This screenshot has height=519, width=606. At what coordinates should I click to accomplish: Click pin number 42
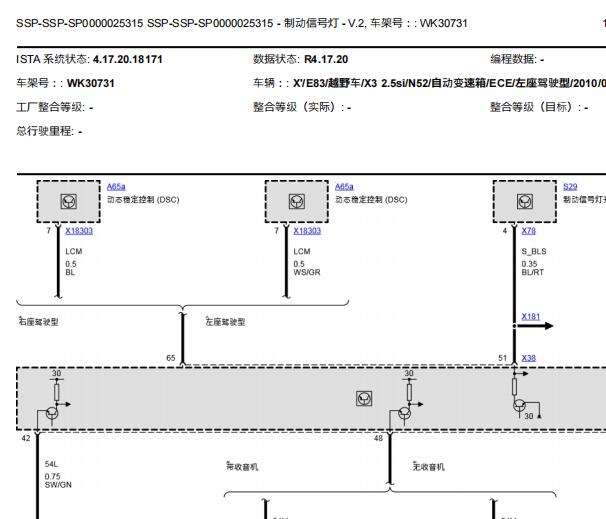pyautogui.click(x=26, y=438)
